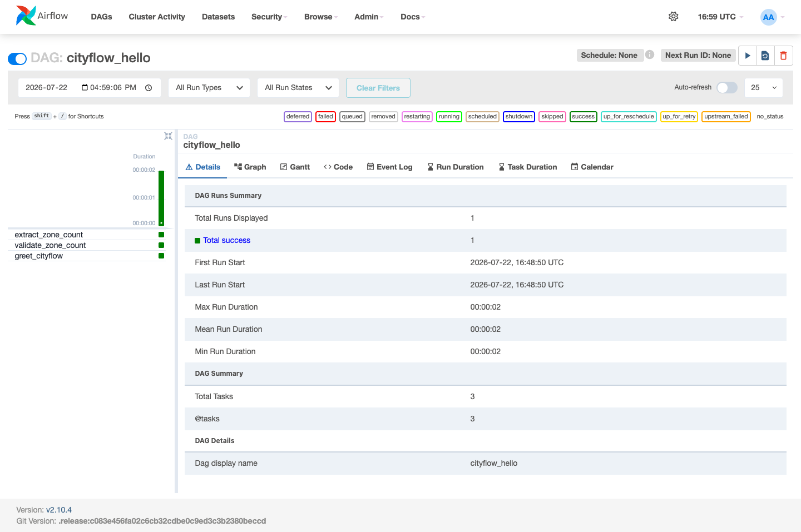Image resolution: width=801 pixels, height=532 pixels.
Task: Open the 25 runs count dropdown
Action: pyautogui.click(x=763, y=88)
